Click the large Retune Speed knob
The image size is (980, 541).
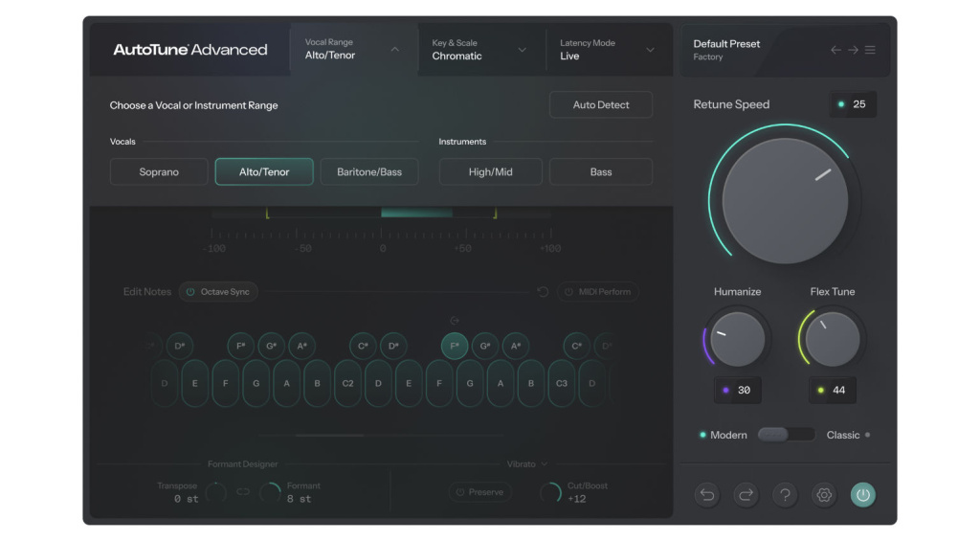(785, 201)
